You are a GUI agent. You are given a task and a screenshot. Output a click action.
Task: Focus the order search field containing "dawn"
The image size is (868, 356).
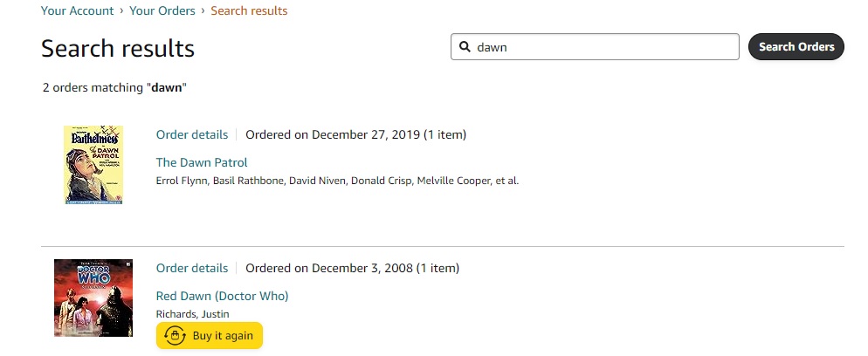click(x=603, y=47)
